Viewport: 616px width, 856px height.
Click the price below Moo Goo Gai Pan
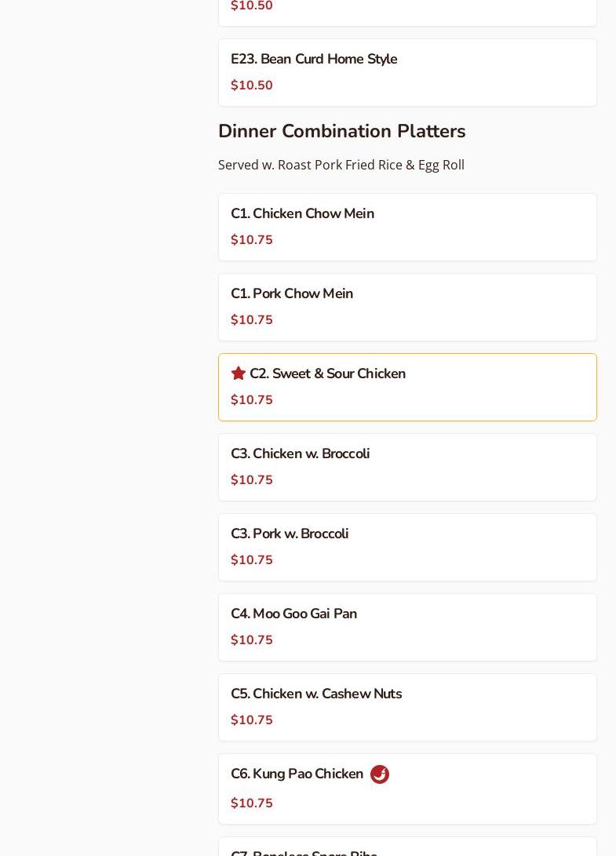252,640
